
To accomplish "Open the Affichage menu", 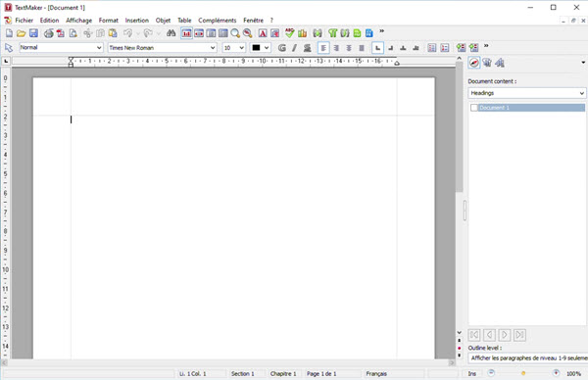I will click(78, 21).
